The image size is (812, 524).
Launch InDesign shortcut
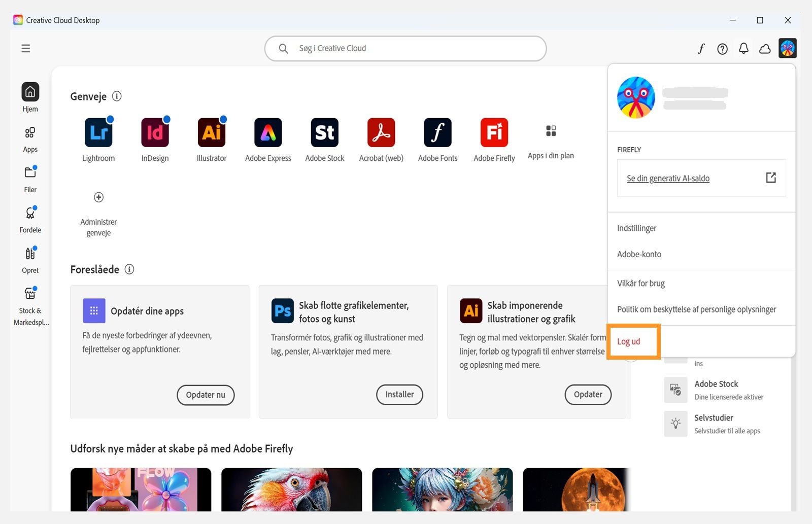155,132
